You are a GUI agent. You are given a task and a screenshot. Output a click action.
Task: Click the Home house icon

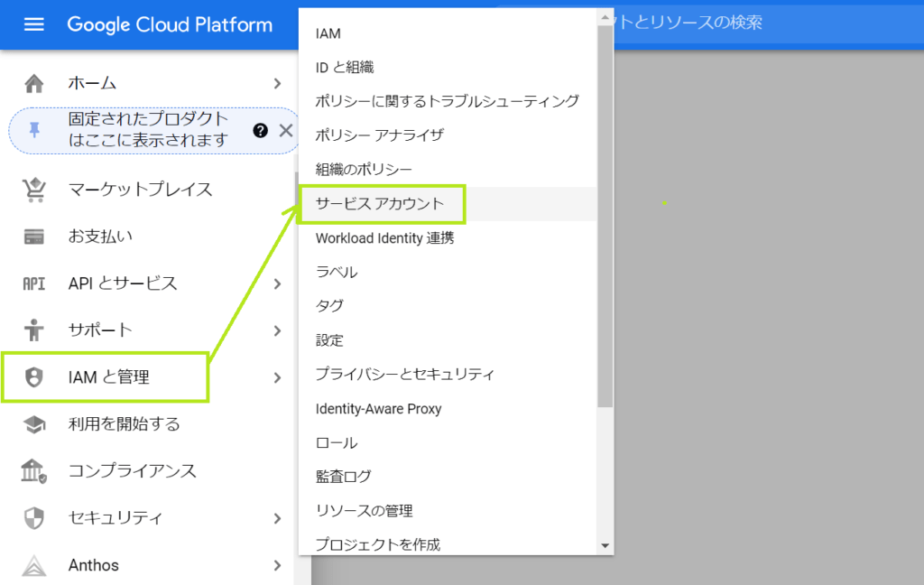point(34,83)
